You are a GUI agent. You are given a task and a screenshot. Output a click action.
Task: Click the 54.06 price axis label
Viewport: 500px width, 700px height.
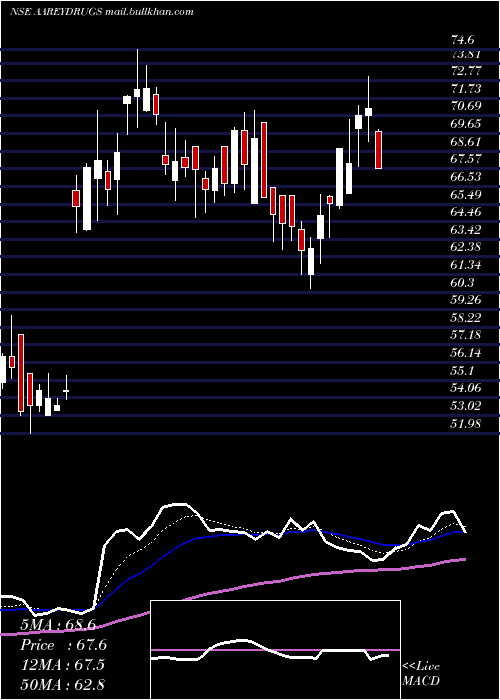(467, 388)
